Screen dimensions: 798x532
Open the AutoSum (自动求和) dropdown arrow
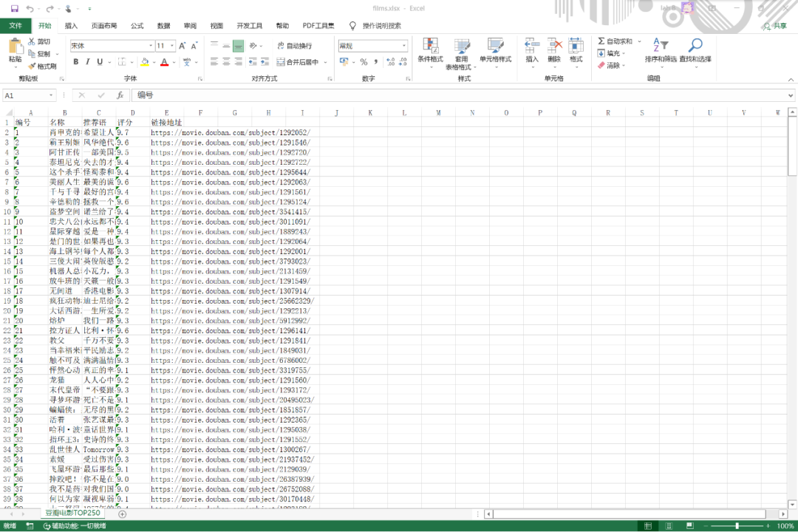639,41
